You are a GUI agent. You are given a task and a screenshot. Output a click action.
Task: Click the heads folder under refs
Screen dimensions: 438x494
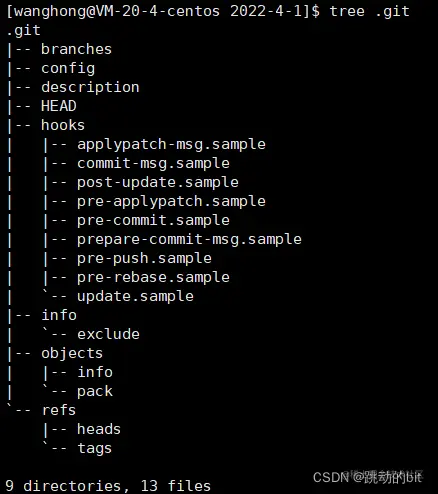(99, 429)
